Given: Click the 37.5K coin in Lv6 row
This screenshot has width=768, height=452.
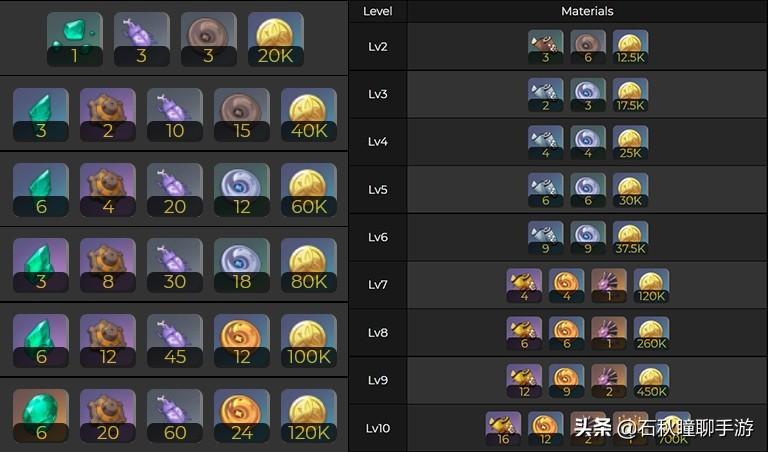Looking at the screenshot, I should pyautogui.click(x=630, y=238).
